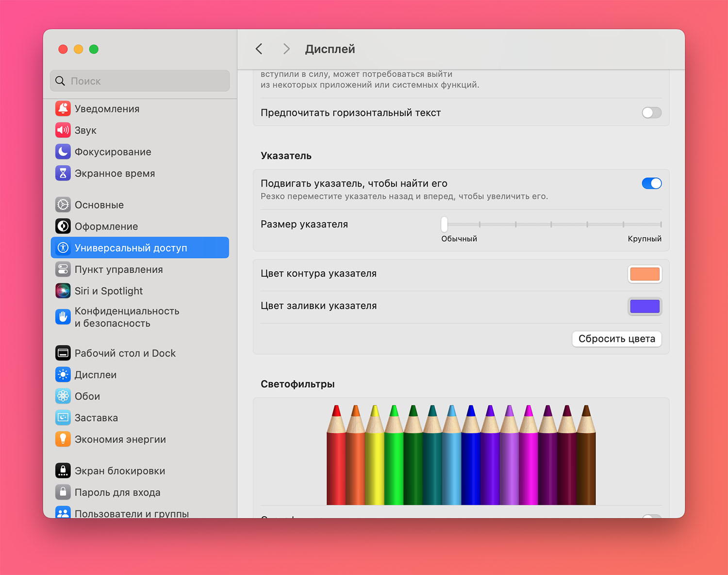This screenshot has width=728, height=575.
Task: Click the Privacy hand icon
Action: click(63, 317)
